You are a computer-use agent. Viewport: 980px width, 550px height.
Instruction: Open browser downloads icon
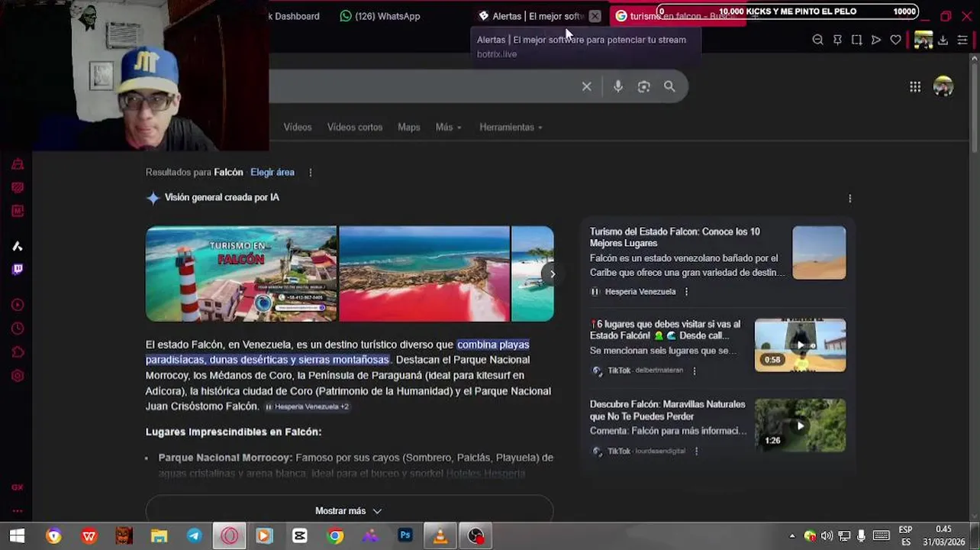[943, 40]
